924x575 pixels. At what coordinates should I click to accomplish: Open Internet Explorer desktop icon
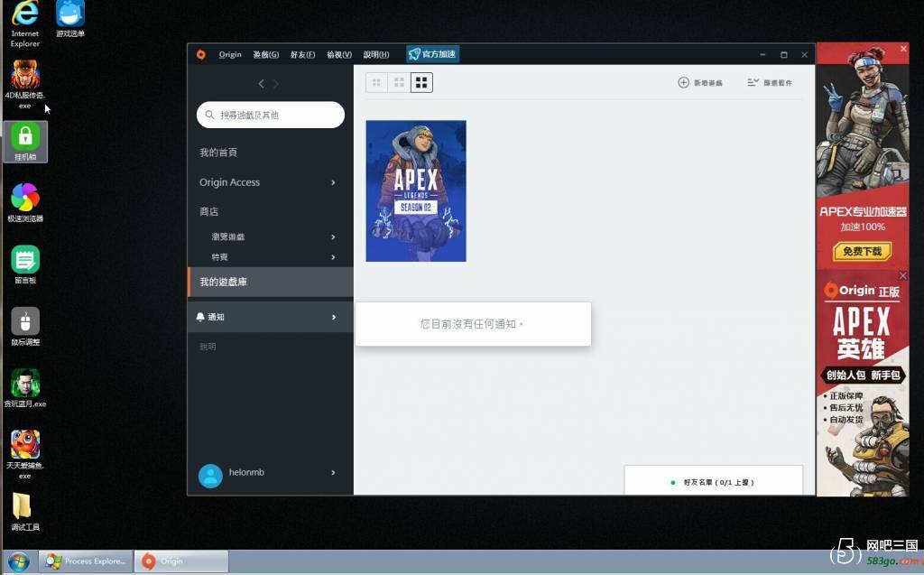(x=24, y=24)
